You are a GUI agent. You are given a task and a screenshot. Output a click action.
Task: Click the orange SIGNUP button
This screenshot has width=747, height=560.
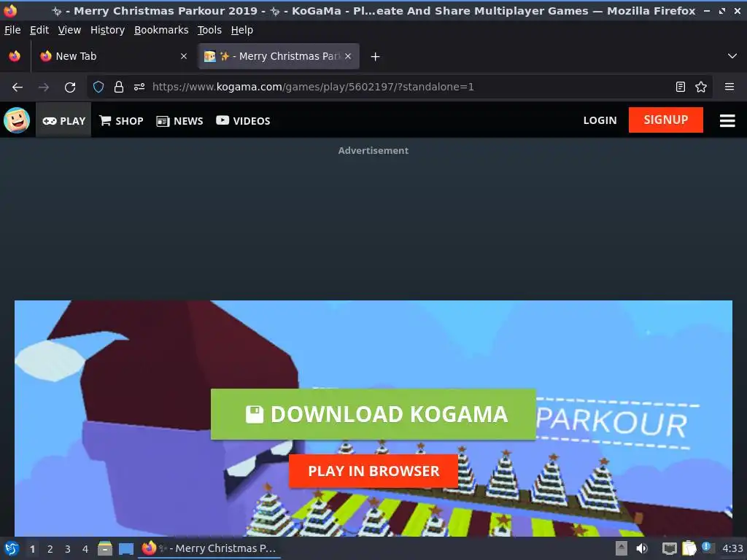(665, 120)
